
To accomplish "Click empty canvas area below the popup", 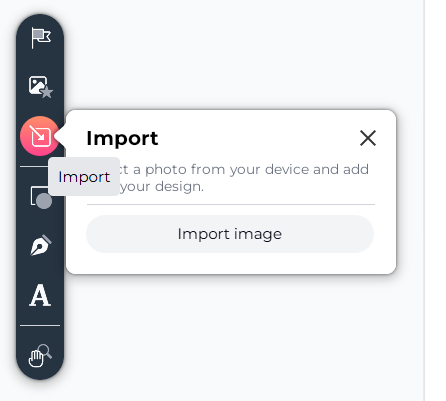I will (x=233, y=333).
